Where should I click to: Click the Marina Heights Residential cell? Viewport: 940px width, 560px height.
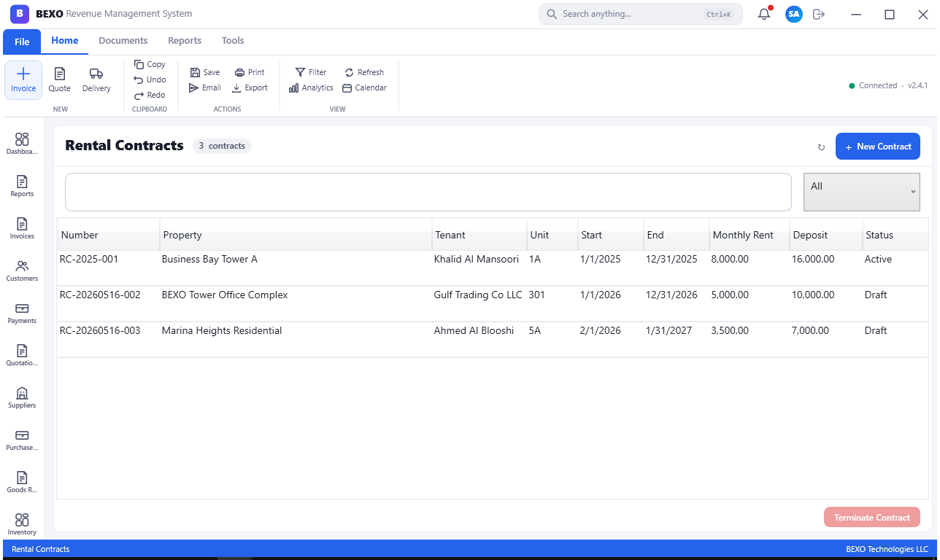[x=222, y=330]
